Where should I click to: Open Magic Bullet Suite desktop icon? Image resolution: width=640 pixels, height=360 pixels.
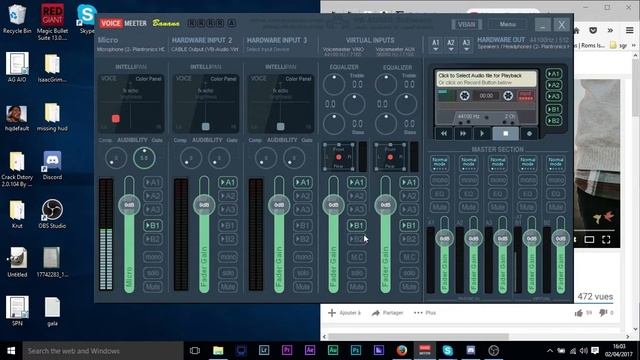pos(52,22)
